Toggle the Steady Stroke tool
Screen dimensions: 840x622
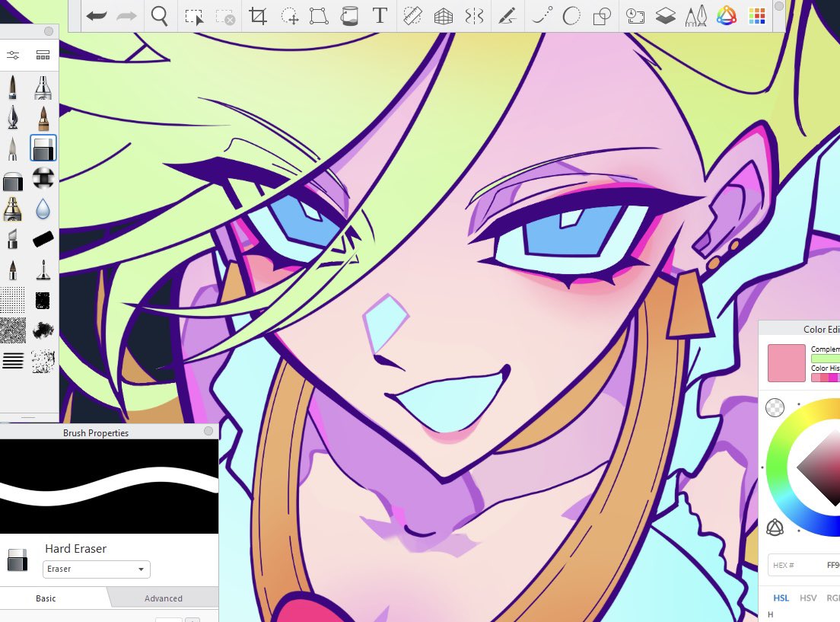click(542, 16)
